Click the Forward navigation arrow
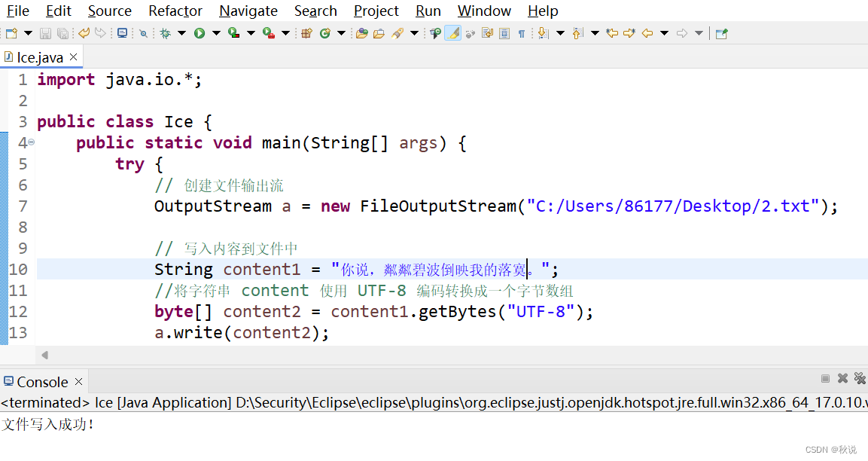This screenshot has width=868, height=461. point(682,34)
